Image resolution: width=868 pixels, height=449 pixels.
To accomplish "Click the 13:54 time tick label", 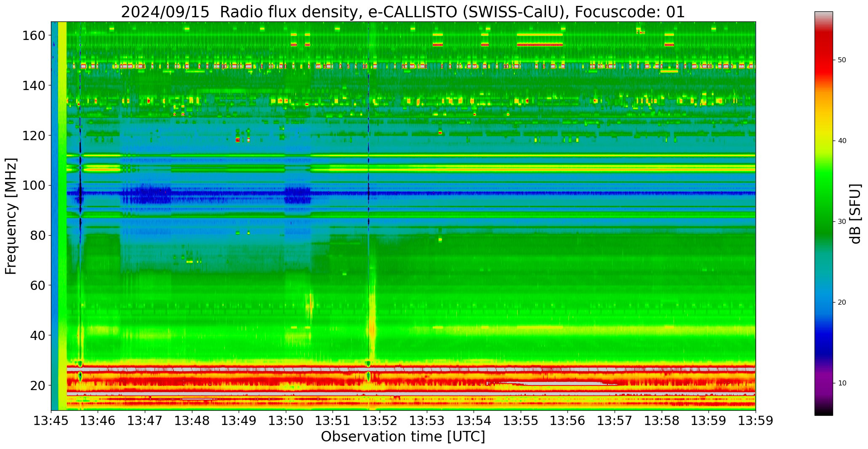I will pos(474,421).
